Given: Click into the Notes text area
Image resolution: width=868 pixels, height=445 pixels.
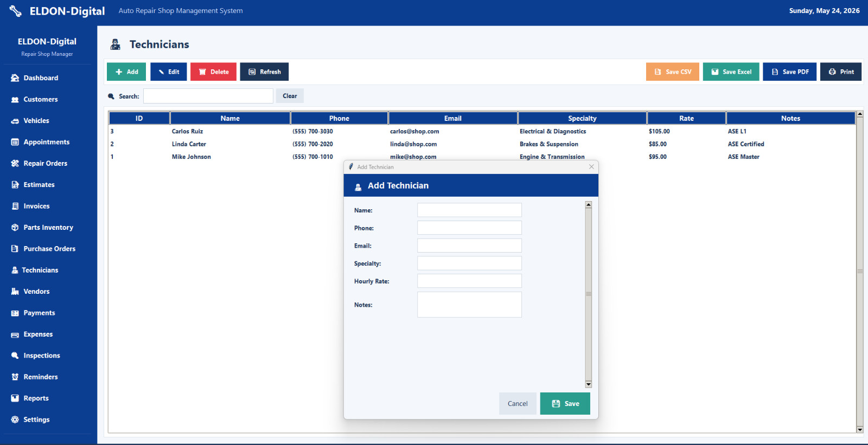Looking at the screenshot, I should click(469, 305).
